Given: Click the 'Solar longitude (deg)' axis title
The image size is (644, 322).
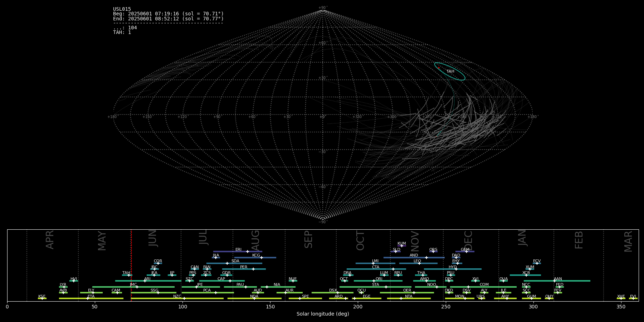Looking at the screenshot, I should click(x=323, y=314).
